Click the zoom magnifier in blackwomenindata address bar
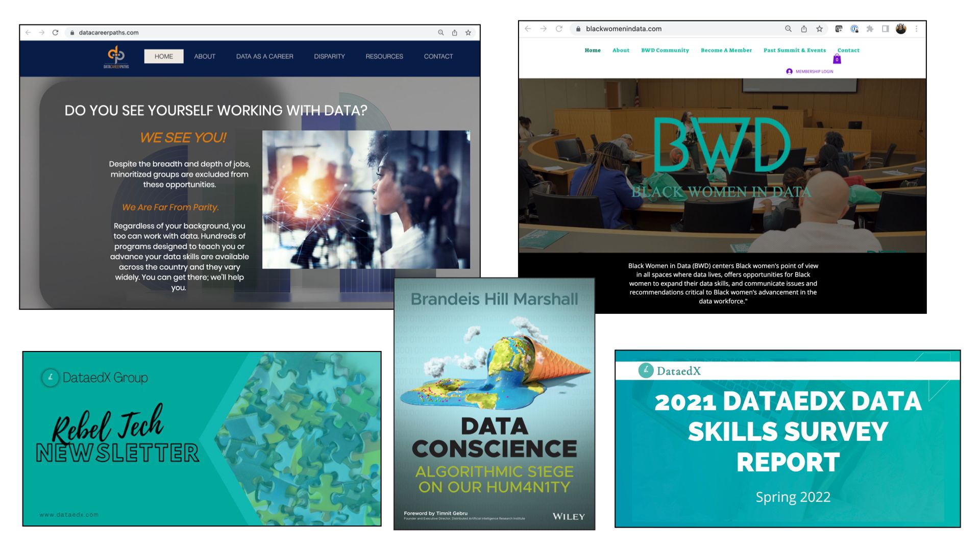 point(789,29)
